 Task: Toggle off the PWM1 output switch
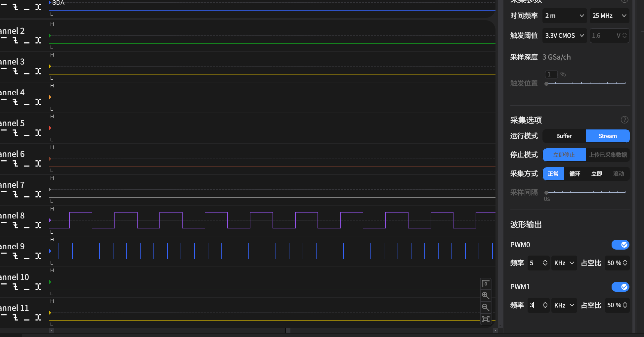[621, 287]
